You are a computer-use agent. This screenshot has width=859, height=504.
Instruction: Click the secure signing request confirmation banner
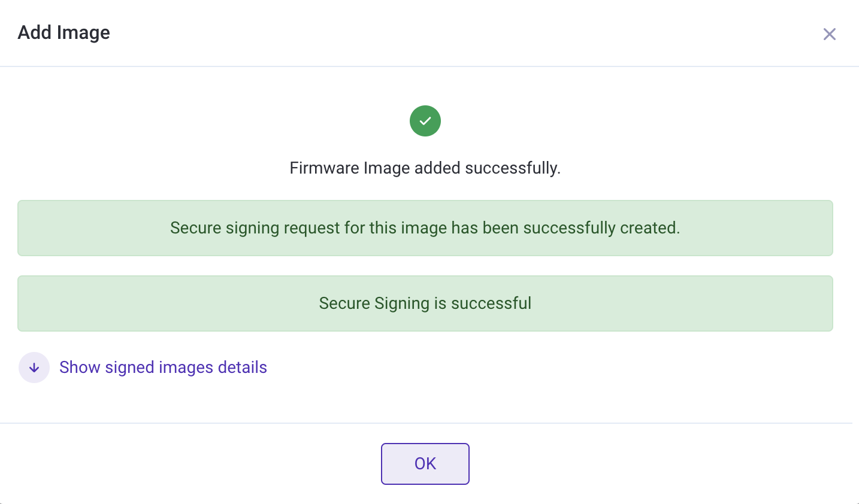425,228
